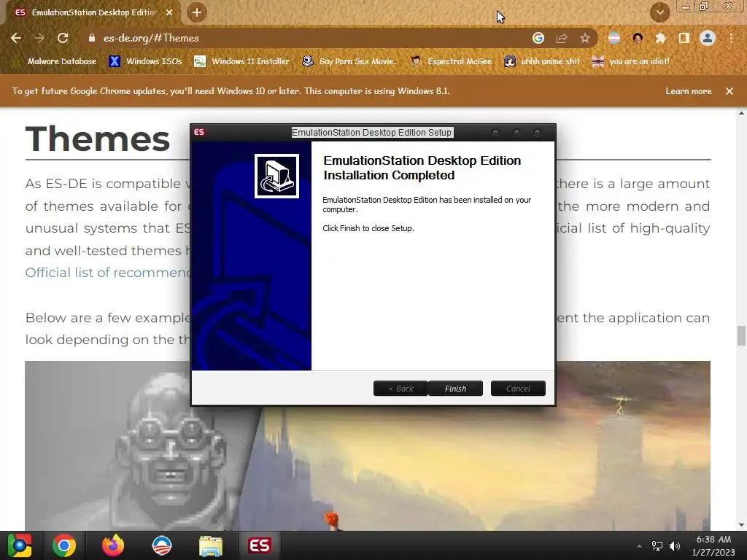Click the site lock icon in the address bar
This screenshot has width=747, height=560.
click(92, 38)
